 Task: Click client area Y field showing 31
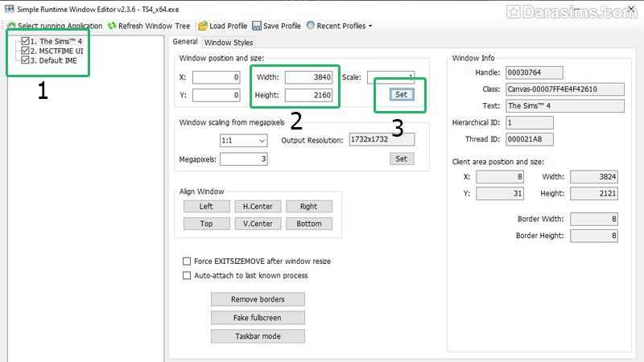coord(500,193)
